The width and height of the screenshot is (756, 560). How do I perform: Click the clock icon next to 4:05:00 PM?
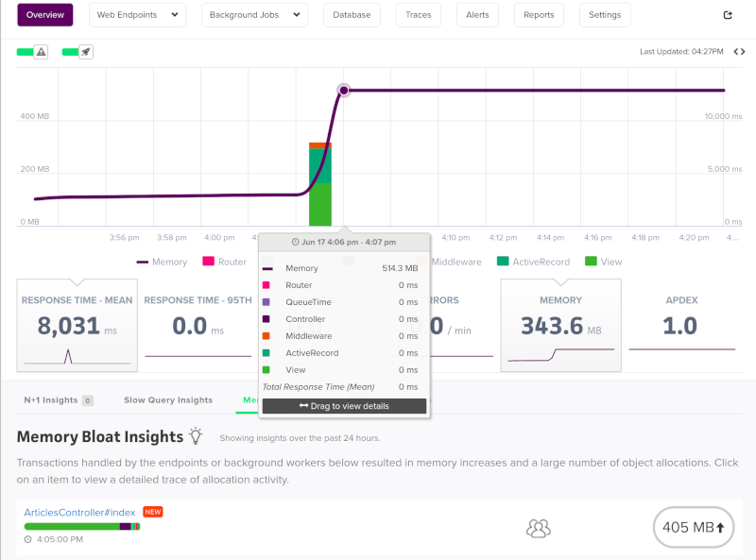point(28,539)
